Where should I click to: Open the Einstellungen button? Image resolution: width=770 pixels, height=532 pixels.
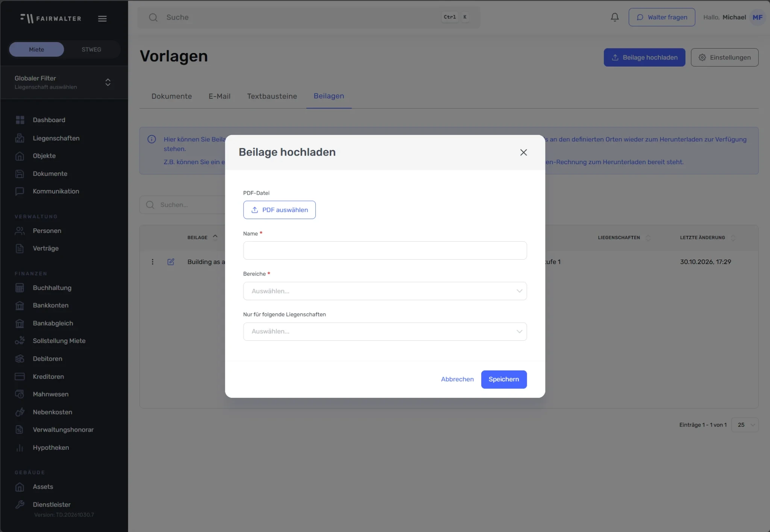725,57
